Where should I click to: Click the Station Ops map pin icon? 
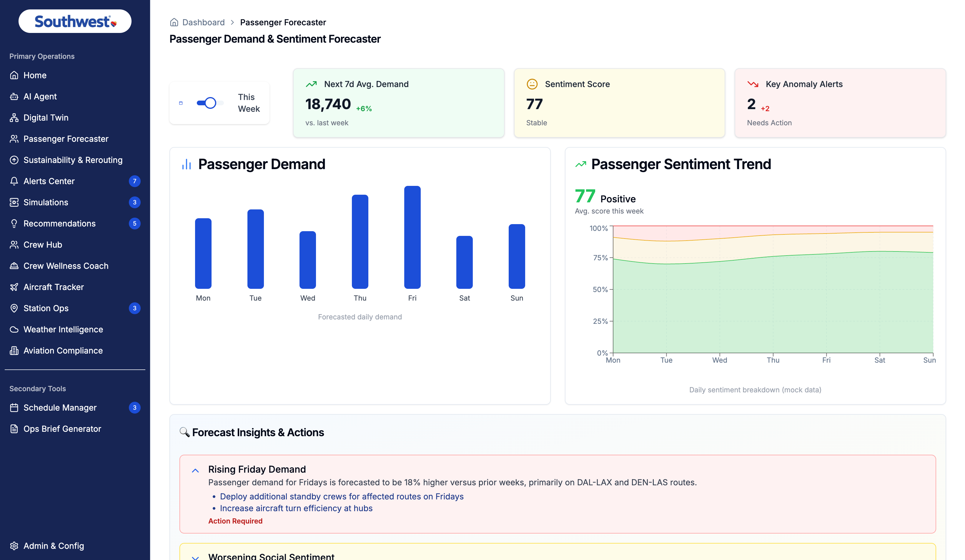[14, 308]
